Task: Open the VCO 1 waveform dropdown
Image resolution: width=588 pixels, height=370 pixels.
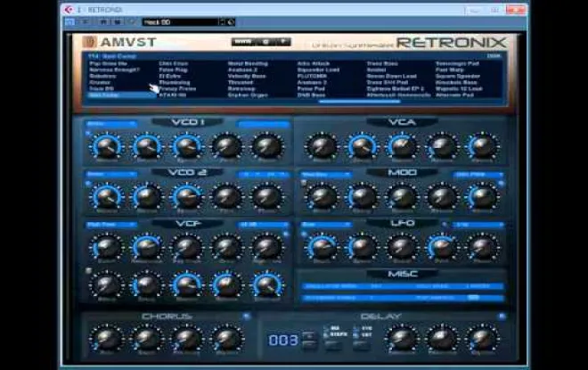Action: 111,124
